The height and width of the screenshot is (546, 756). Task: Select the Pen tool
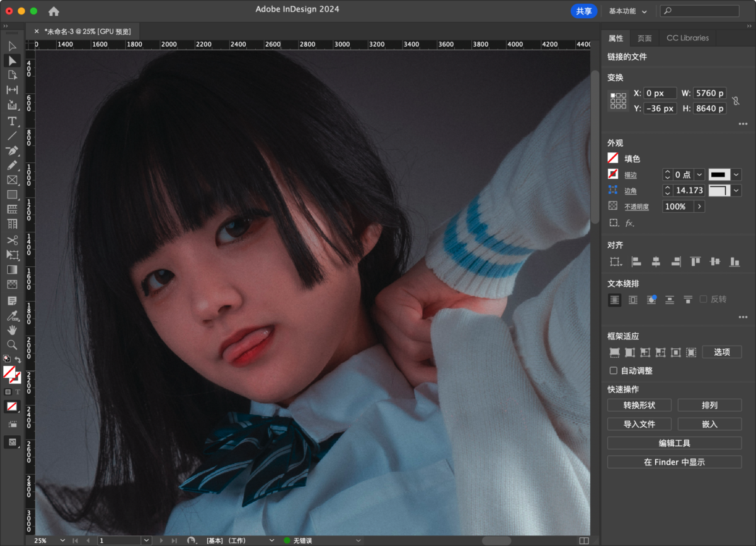tap(12, 151)
